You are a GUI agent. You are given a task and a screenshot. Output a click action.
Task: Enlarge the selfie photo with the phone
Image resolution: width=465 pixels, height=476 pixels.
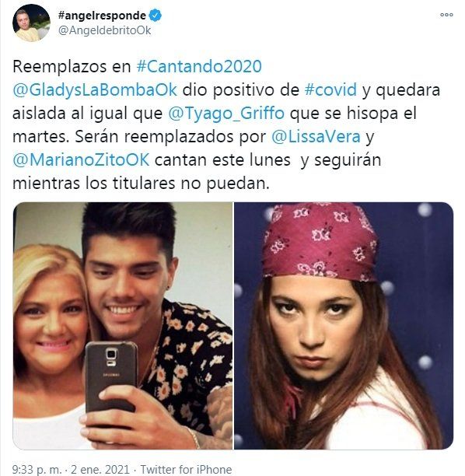pos(123,326)
